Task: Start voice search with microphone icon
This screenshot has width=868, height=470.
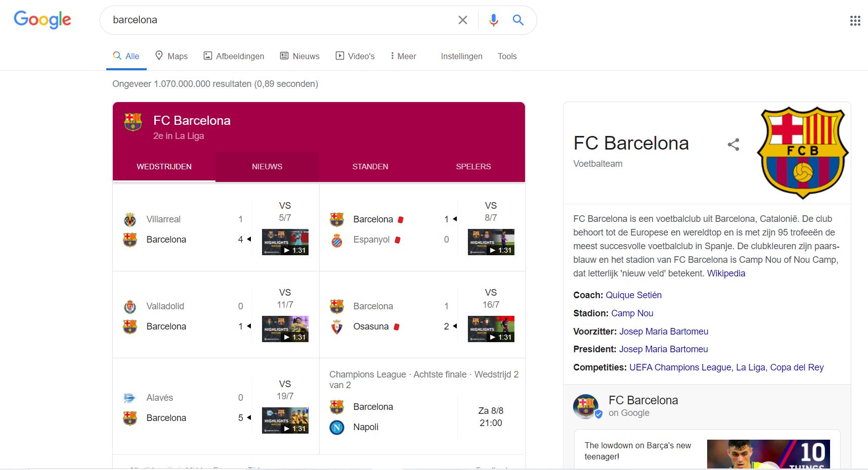Action: [x=493, y=20]
